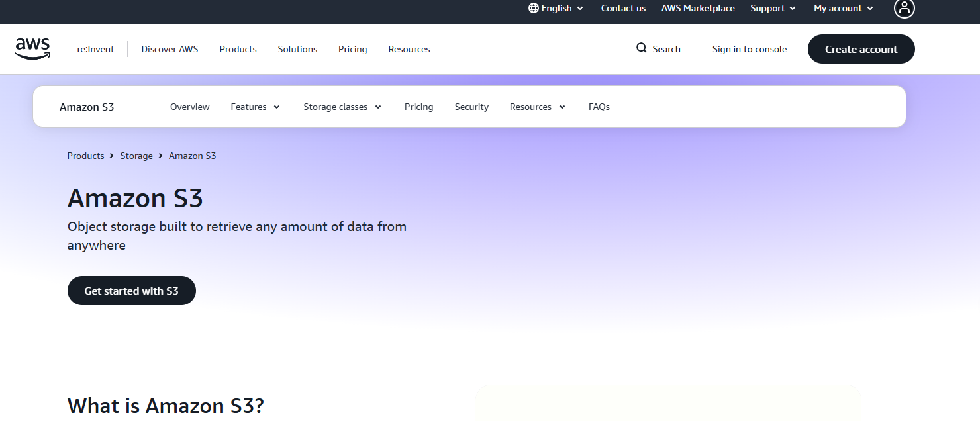Expand the Storage classes submenu
Viewport: 980px width, 421px height.
(x=342, y=107)
